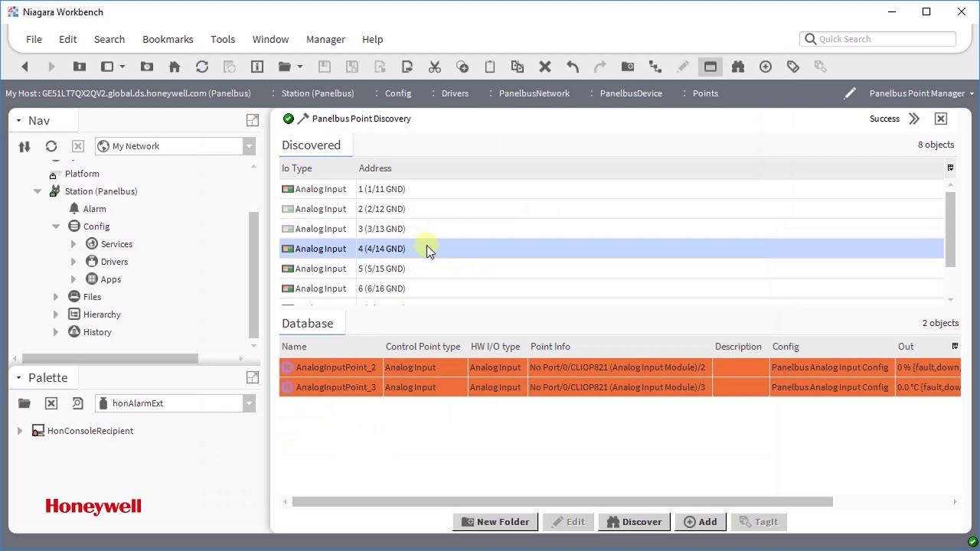Click the Refresh icon in the top toolbar
Viewport: 980px width, 551px height.
202,67
